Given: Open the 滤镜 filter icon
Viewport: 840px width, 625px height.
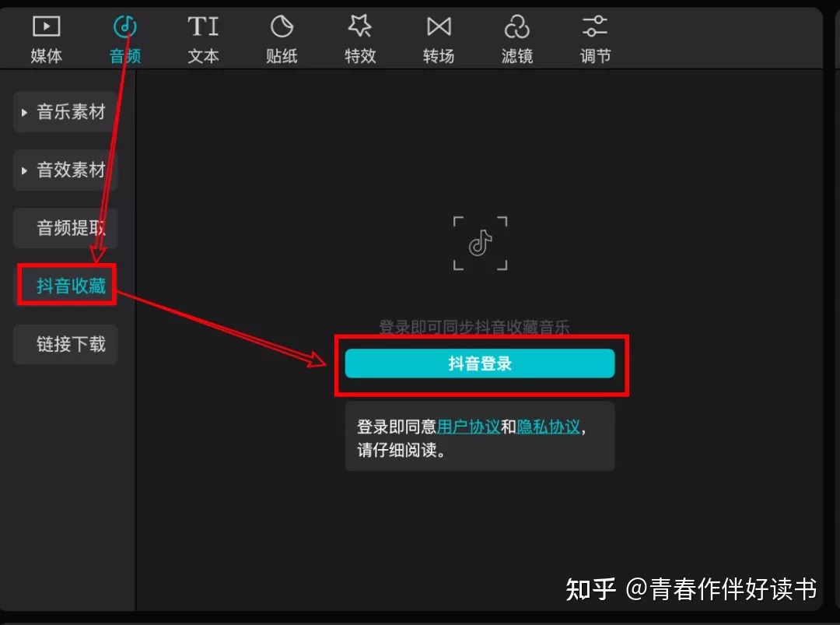Looking at the screenshot, I should 517,26.
